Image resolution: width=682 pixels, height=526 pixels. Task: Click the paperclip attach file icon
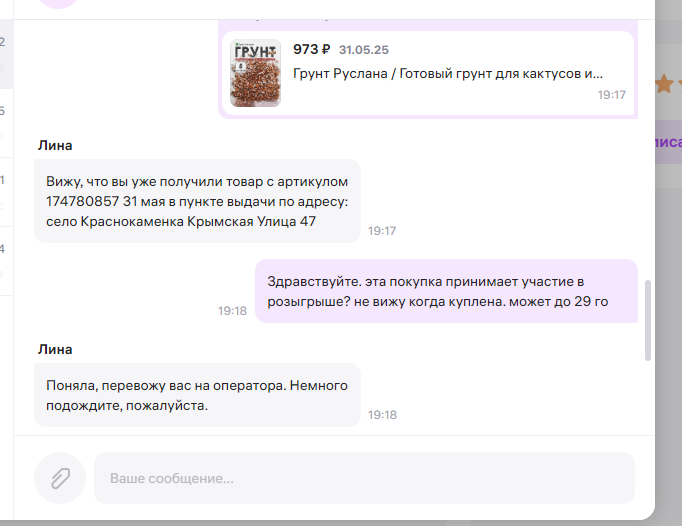pos(60,478)
